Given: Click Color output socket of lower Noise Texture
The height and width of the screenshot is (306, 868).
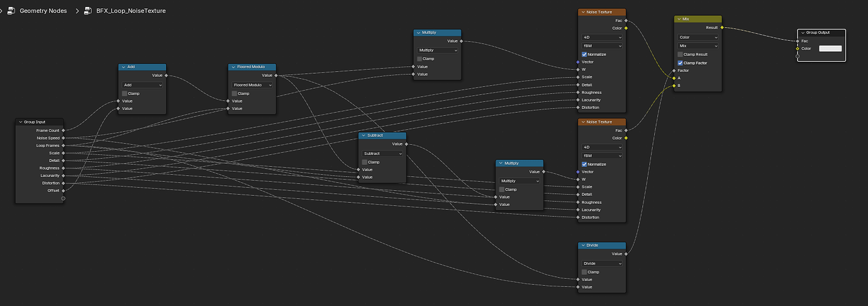Looking at the screenshot, I should click(626, 138).
